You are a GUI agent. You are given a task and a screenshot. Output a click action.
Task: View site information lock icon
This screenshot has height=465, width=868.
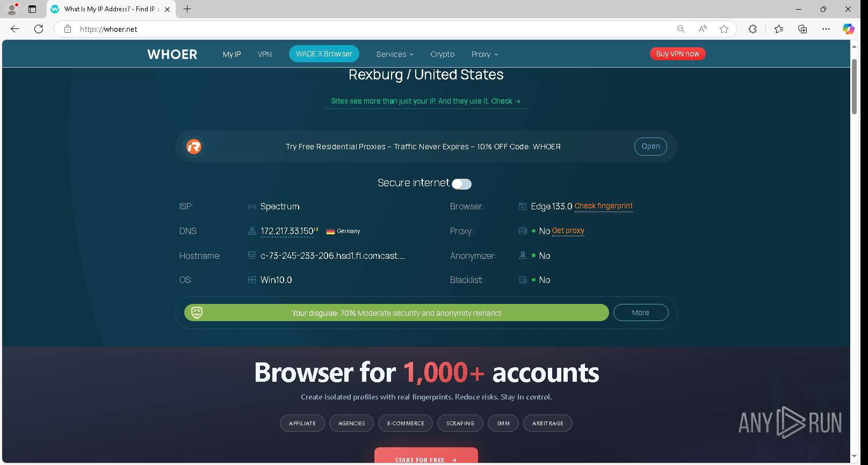68,29
